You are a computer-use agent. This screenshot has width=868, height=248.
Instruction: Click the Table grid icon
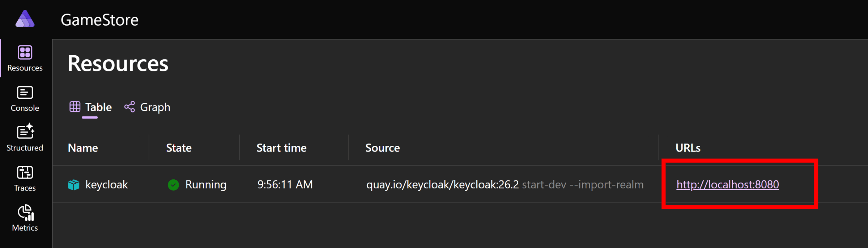75,107
